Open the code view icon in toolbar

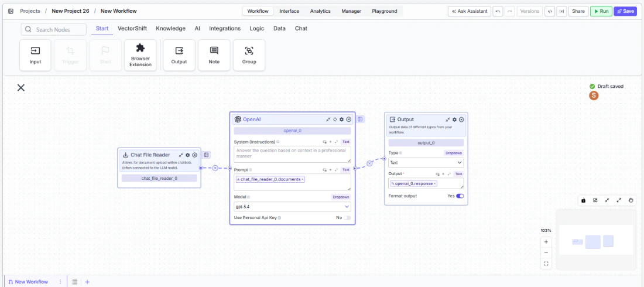point(549,11)
